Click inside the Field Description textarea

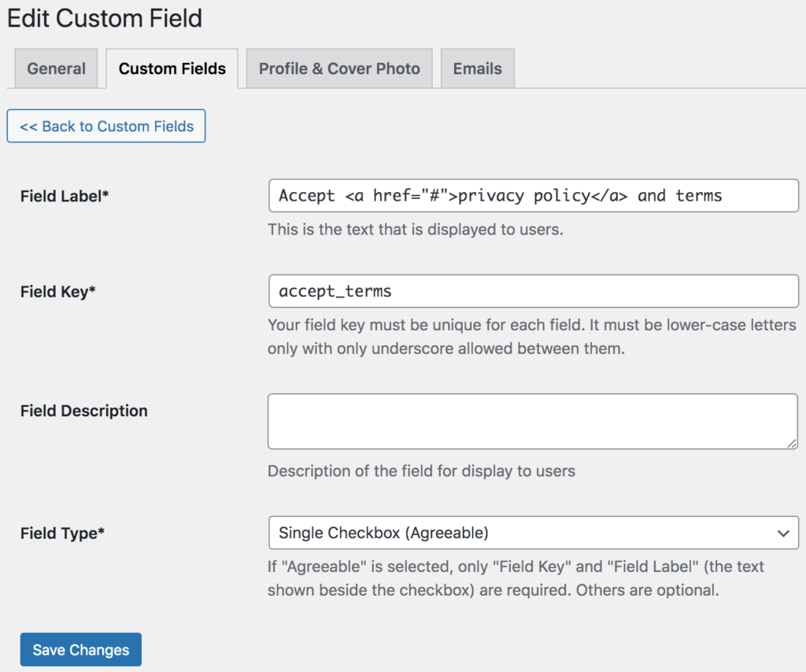533,421
